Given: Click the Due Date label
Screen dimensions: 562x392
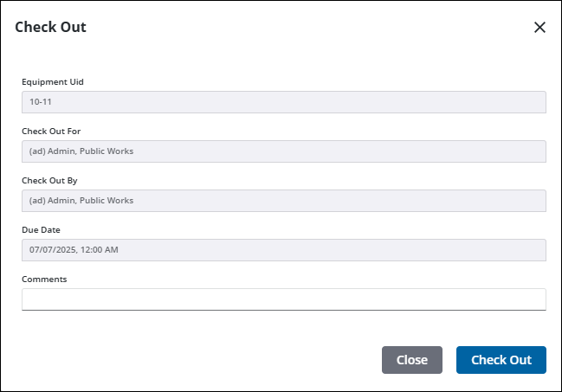Looking at the screenshot, I should (x=42, y=230).
